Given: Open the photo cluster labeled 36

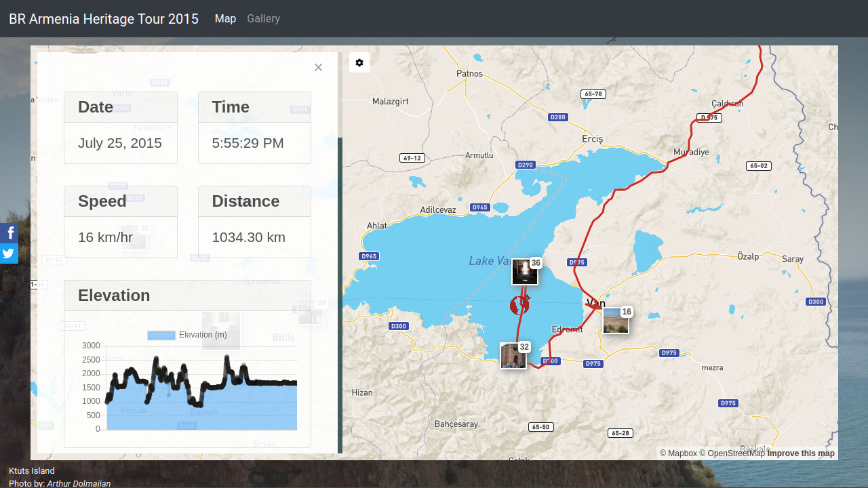Looking at the screenshot, I should pyautogui.click(x=525, y=272).
